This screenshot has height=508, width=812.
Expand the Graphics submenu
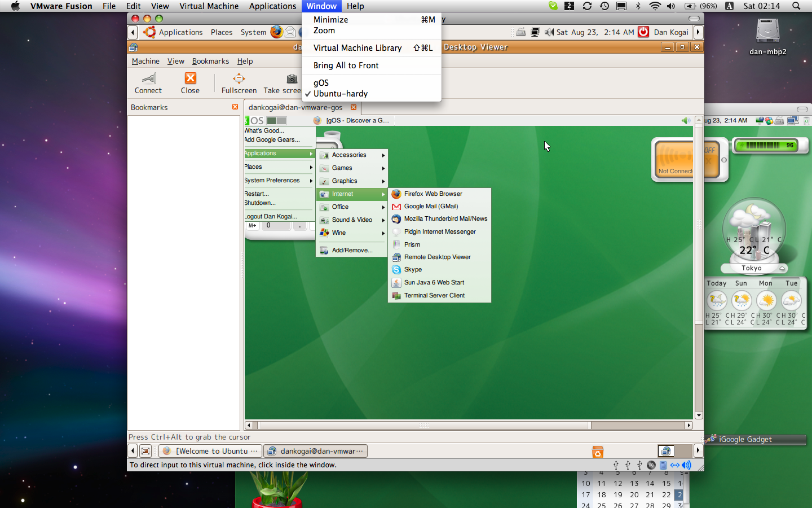(352, 181)
